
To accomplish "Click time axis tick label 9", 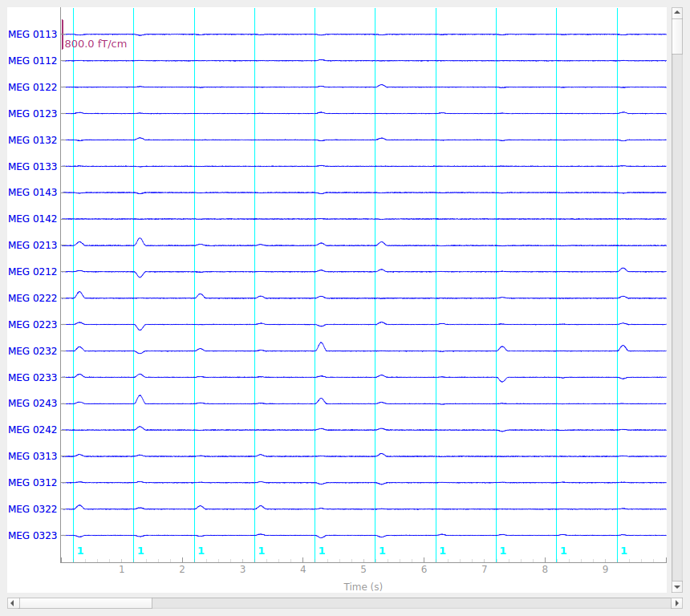I will point(605,569).
